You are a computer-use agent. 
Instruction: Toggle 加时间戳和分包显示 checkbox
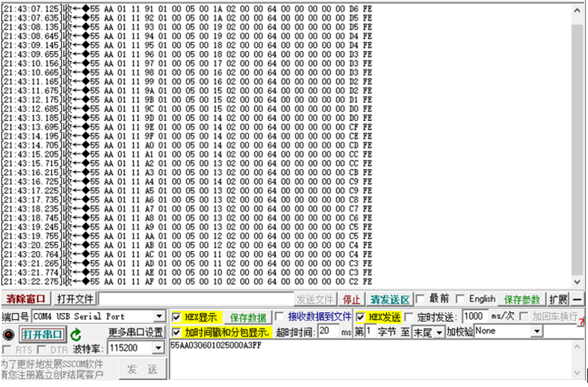(176, 332)
